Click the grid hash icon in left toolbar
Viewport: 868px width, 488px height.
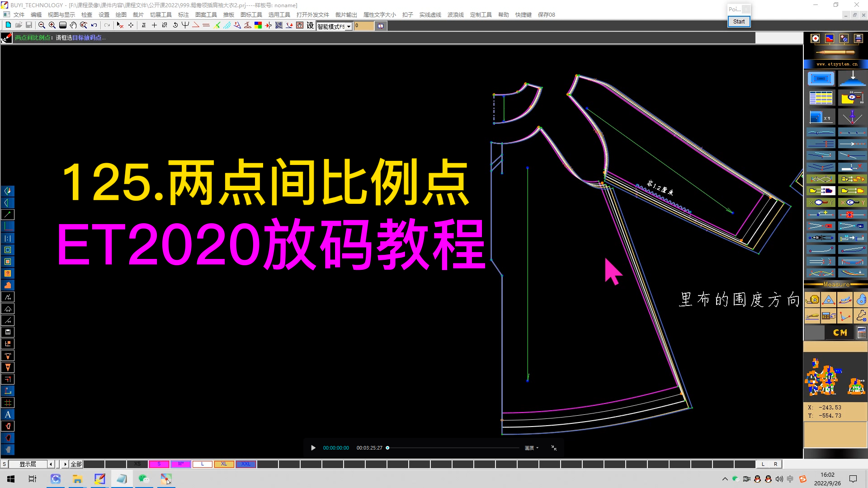pos(8,403)
